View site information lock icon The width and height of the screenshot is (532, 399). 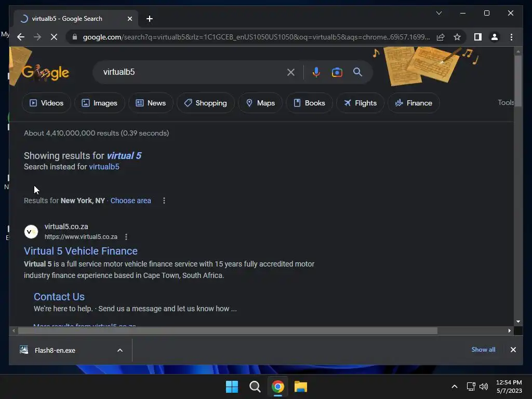[x=75, y=37]
